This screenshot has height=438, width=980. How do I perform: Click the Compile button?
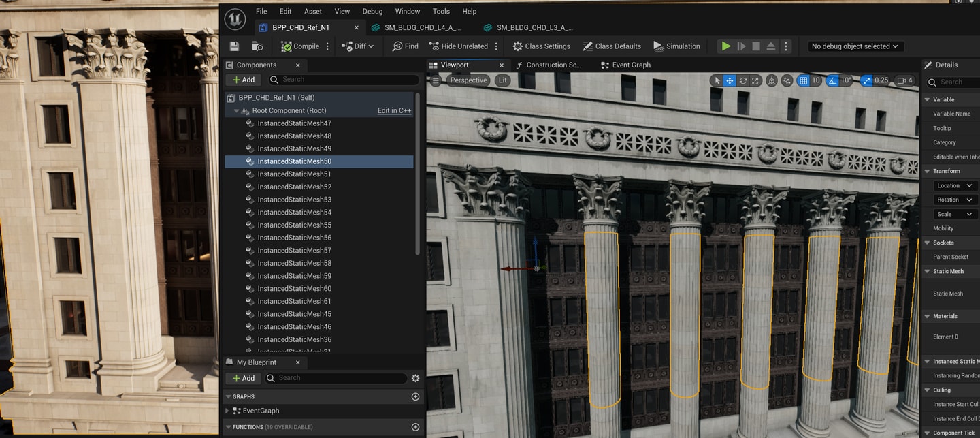tap(299, 46)
